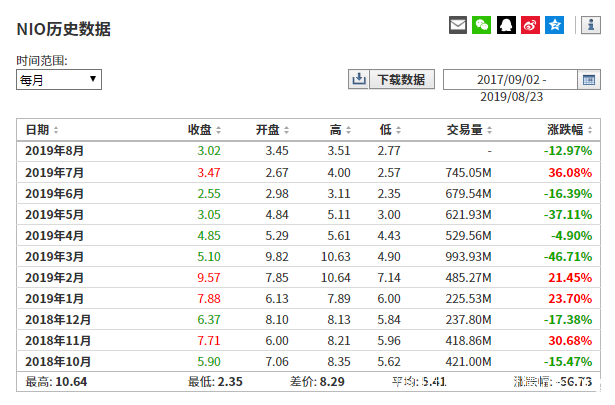The height and width of the screenshot is (405, 615).
Task: Click the -46.71% change value
Action: tap(568, 257)
